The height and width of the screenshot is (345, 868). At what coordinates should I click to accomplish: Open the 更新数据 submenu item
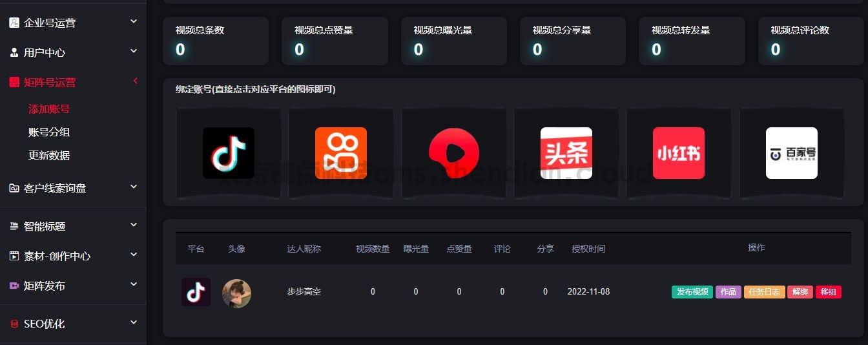49,155
